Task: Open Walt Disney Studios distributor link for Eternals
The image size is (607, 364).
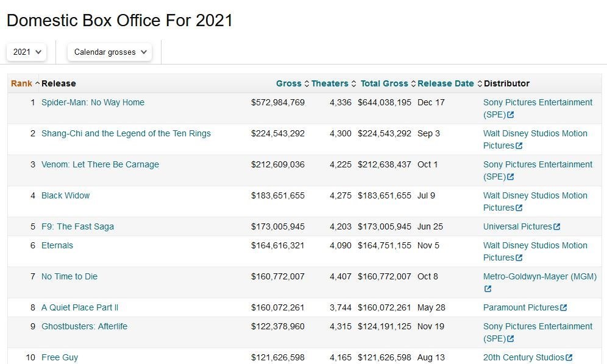Action: coord(534,246)
